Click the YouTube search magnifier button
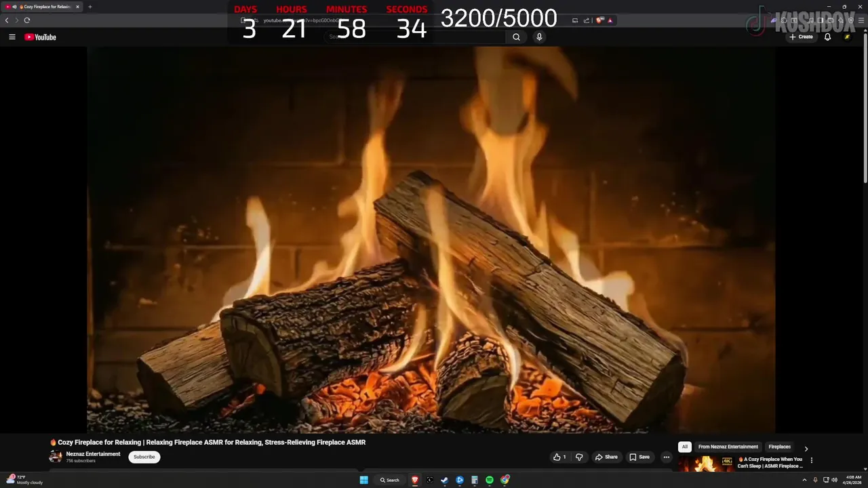 tap(516, 37)
